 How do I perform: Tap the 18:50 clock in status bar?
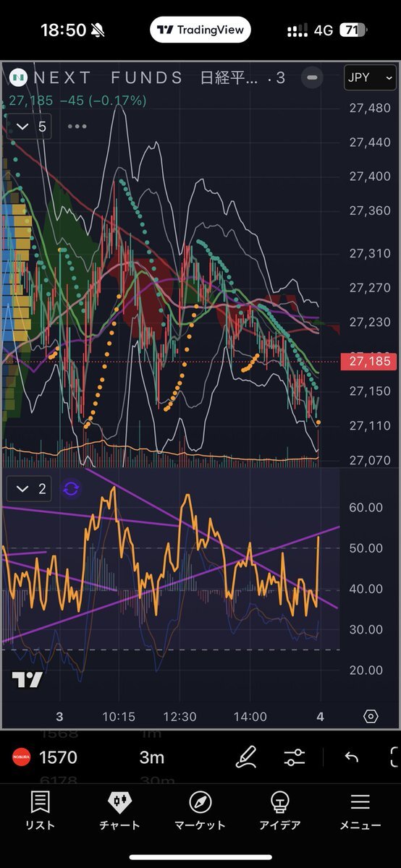(64, 30)
